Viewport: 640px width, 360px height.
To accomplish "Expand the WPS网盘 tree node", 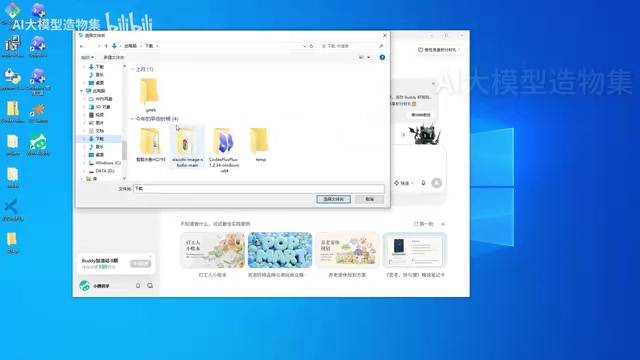I will (x=84, y=99).
